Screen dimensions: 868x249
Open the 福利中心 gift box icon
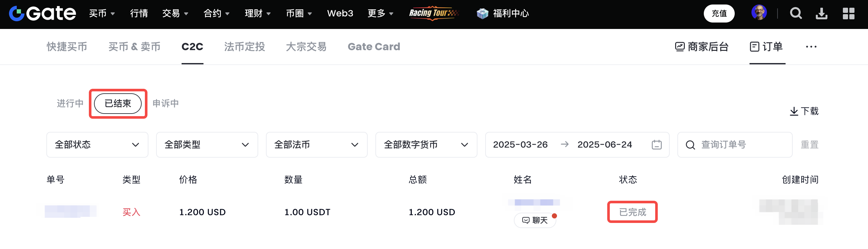(483, 14)
